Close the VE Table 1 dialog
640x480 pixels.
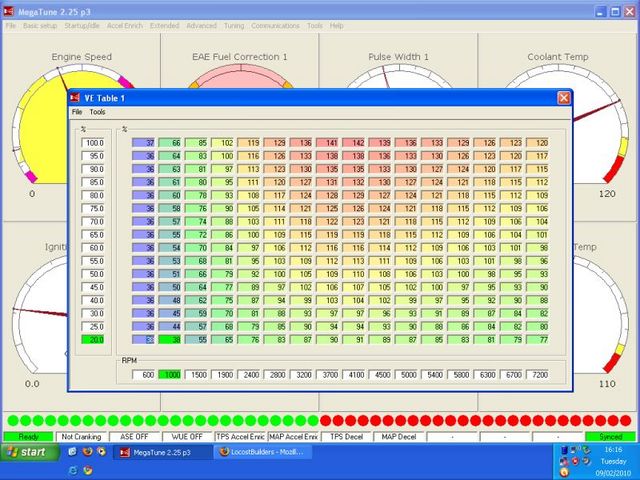[x=563, y=98]
